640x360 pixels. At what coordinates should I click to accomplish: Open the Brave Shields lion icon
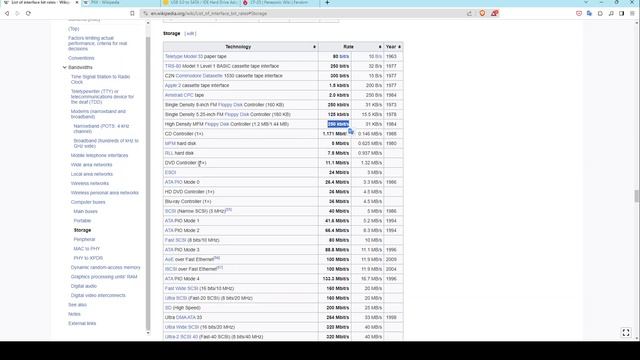482,13
